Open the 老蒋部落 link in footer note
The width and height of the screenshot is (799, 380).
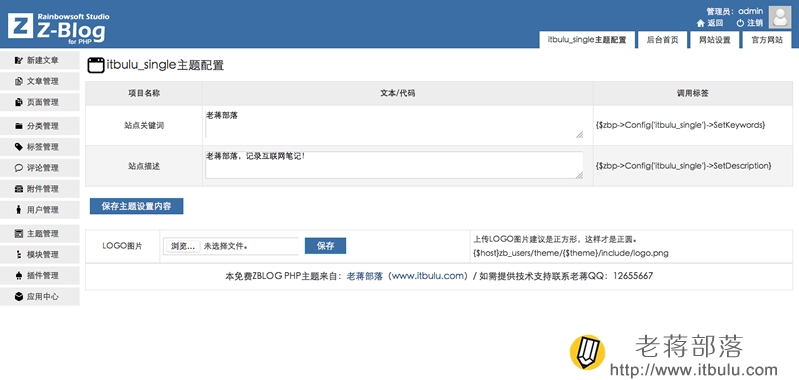pyautogui.click(x=364, y=276)
